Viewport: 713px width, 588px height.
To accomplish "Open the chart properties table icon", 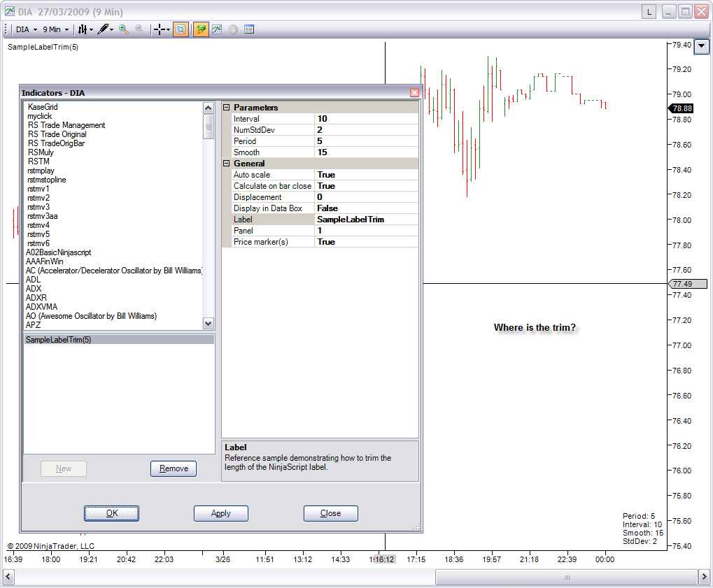I will [x=248, y=29].
